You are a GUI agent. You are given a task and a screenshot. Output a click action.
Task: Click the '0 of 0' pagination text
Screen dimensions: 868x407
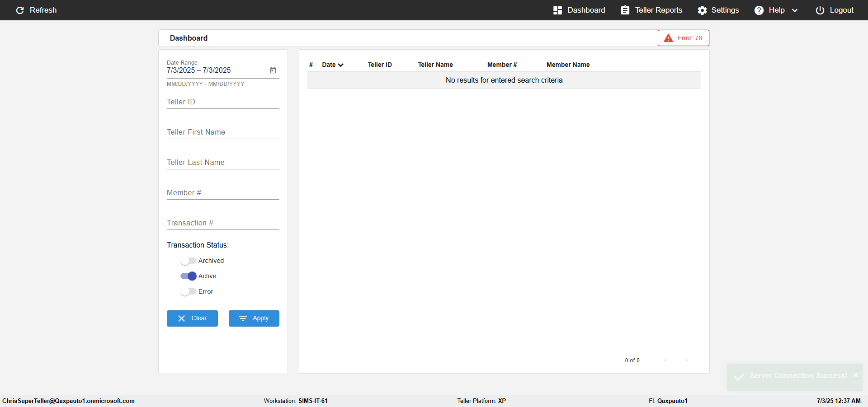[x=632, y=360]
